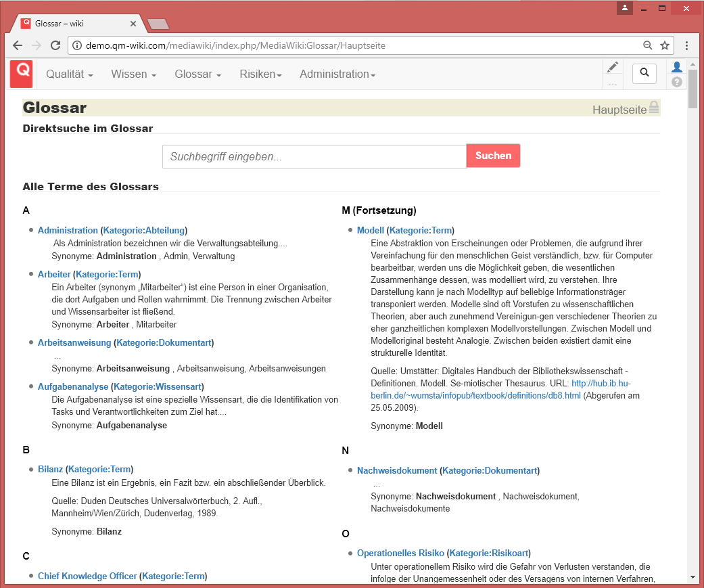The width and height of the screenshot is (704, 588).
Task: Expand the Qualität dropdown menu
Action: coord(69,74)
